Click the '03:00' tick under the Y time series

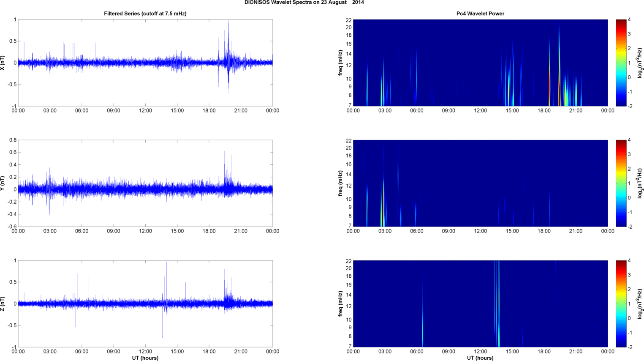click(x=50, y=231)
